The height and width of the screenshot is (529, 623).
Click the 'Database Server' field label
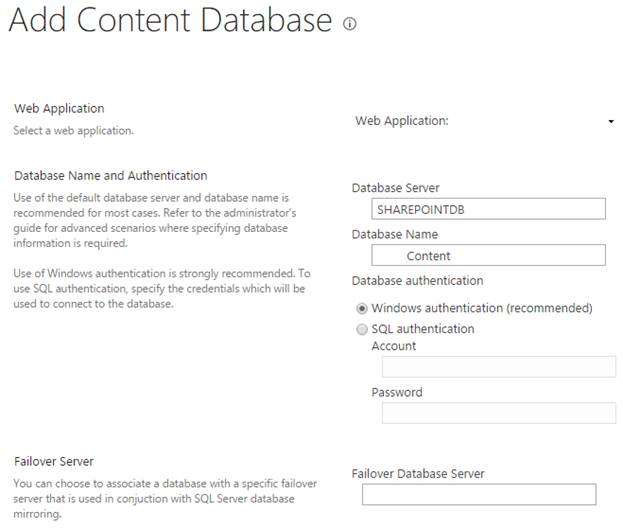pos(395,187)
